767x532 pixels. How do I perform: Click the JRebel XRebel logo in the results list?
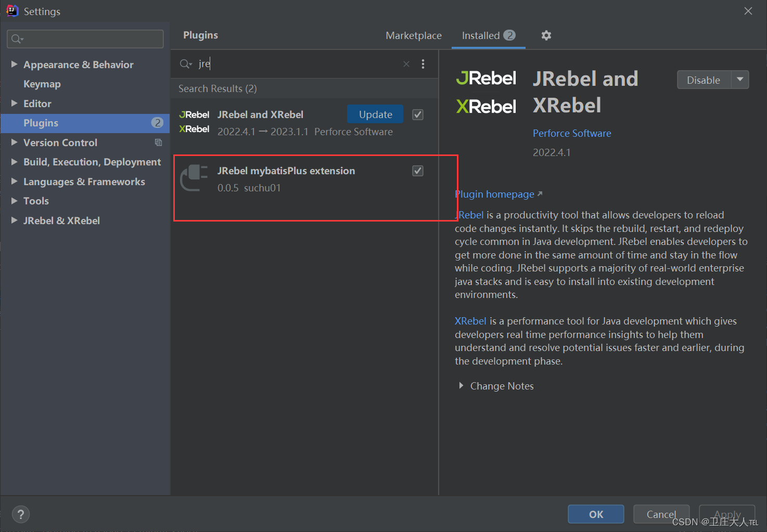tap(194, 122)
